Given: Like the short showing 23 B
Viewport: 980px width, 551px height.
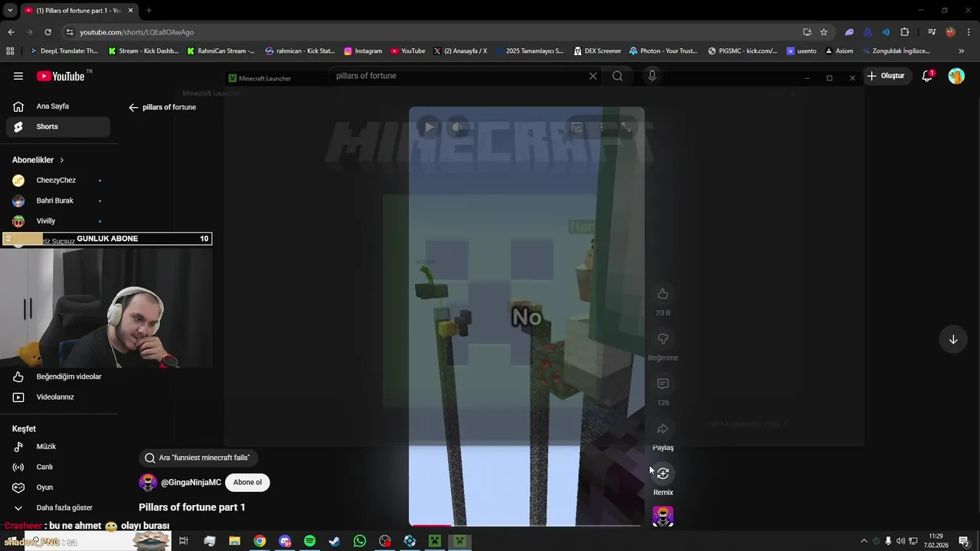Looking at the screenshot, I should tap(663, 294).
